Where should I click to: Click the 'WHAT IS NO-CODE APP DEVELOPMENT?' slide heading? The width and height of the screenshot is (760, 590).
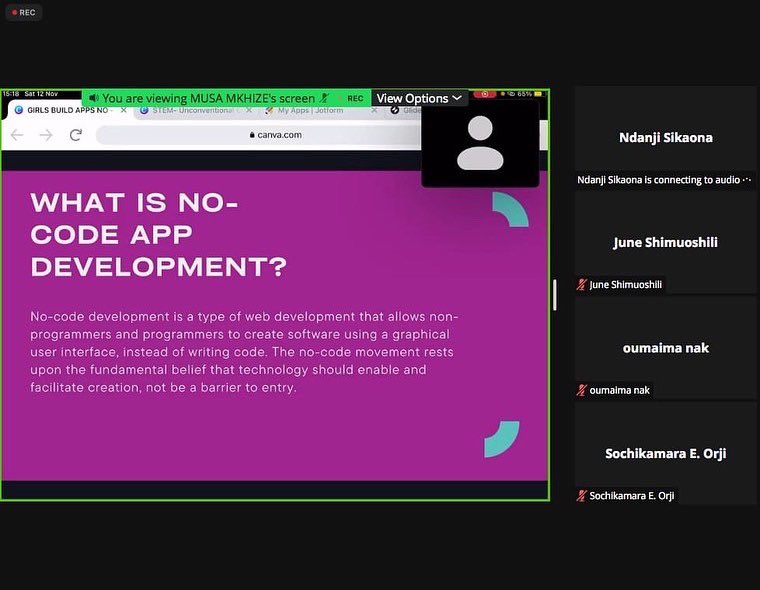[158, 235]
